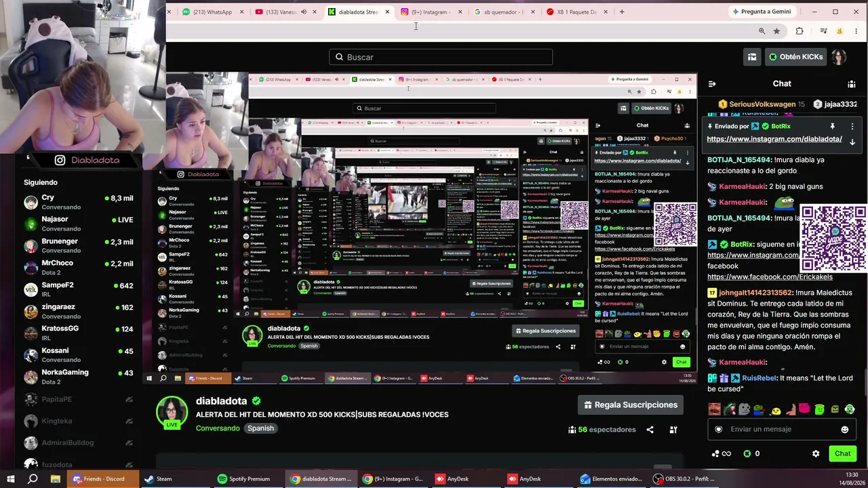This screenshot has width=868, height=488.
Task: Open the emoji picker in the chat box
Action: coord(844,429)
